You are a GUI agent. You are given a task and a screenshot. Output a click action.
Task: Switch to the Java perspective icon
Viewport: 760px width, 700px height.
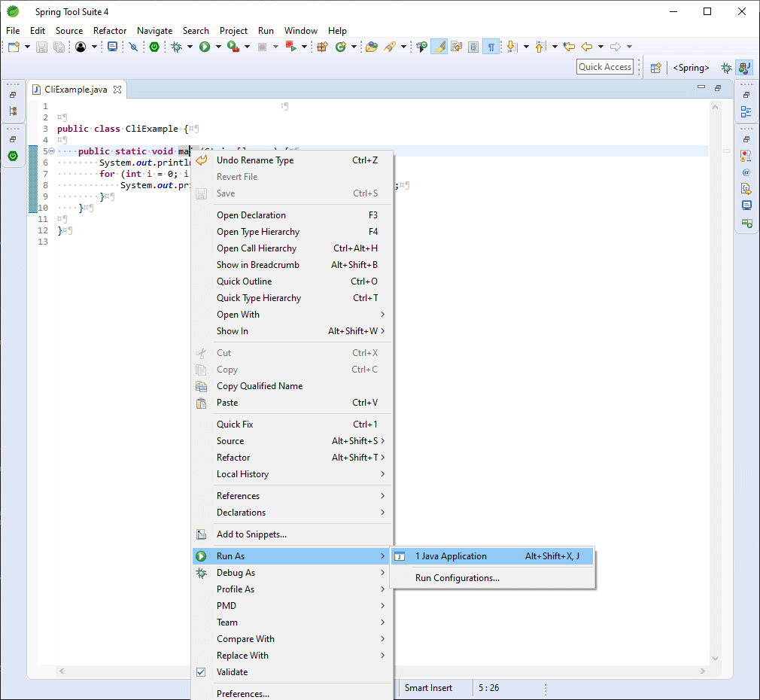(745, 68)
